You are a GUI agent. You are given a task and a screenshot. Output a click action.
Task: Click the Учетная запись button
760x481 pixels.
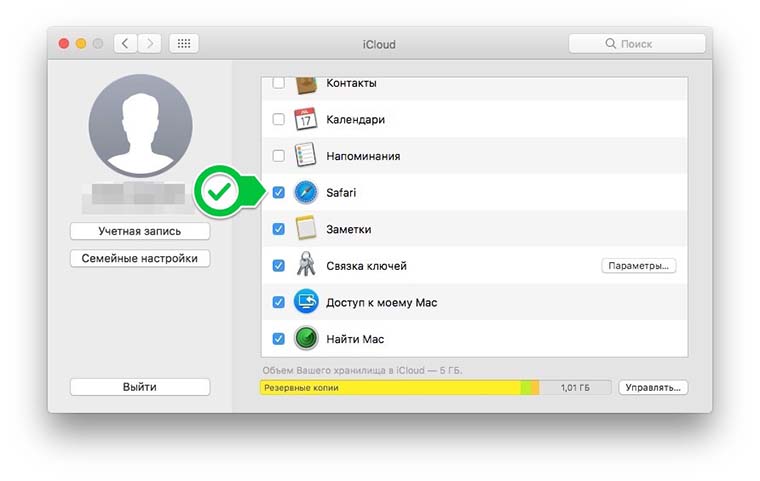pyautogui.click(x=140, y=231)
